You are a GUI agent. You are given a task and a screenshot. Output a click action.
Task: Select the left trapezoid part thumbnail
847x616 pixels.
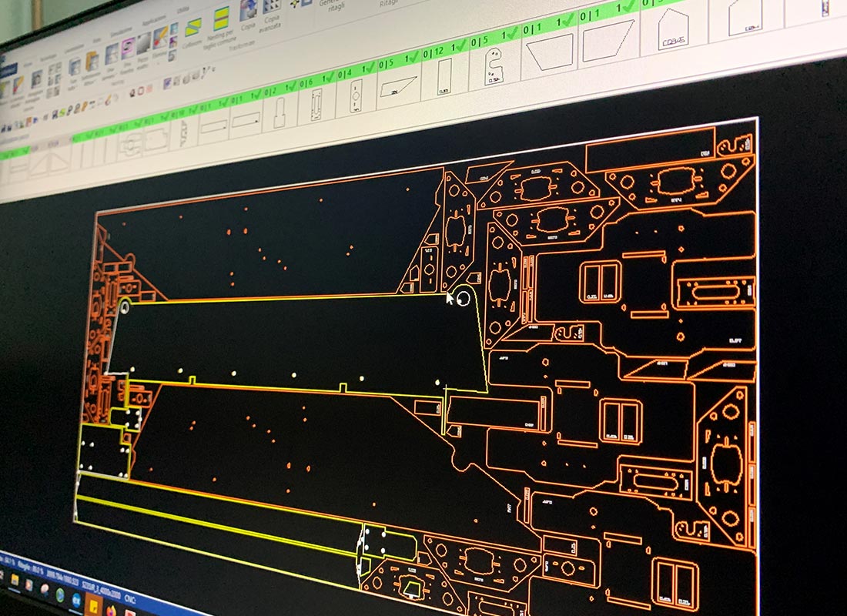[550, 52]
